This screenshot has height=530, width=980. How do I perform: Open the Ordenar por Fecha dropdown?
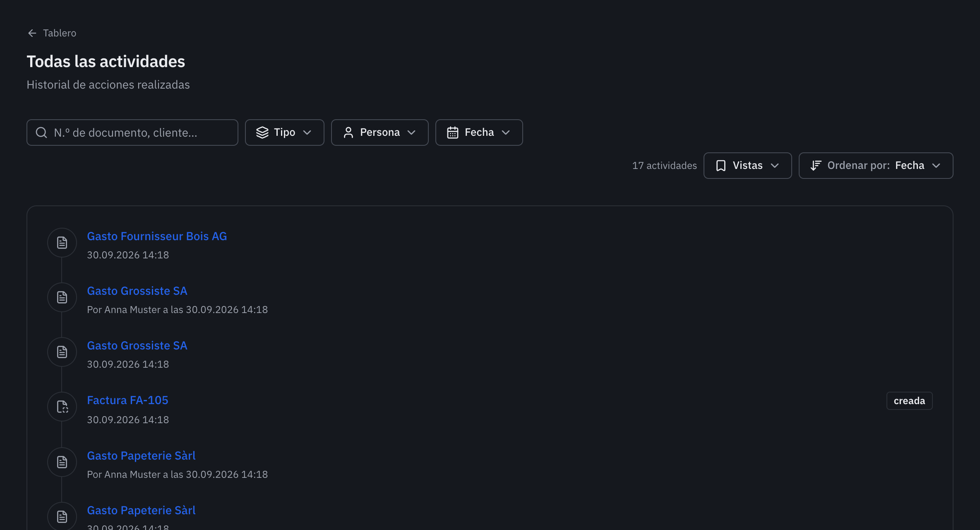(876, 166)
